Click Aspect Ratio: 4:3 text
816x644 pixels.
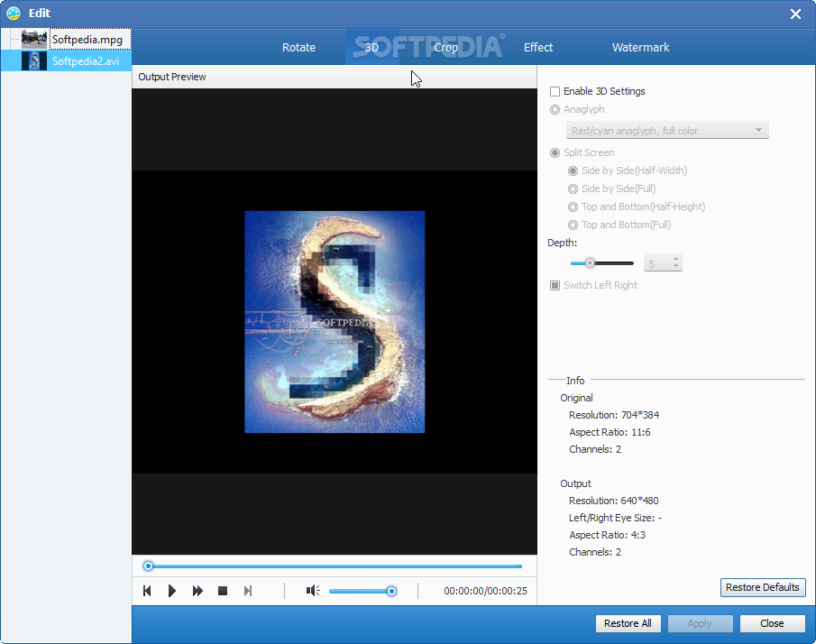coord(608,535)
